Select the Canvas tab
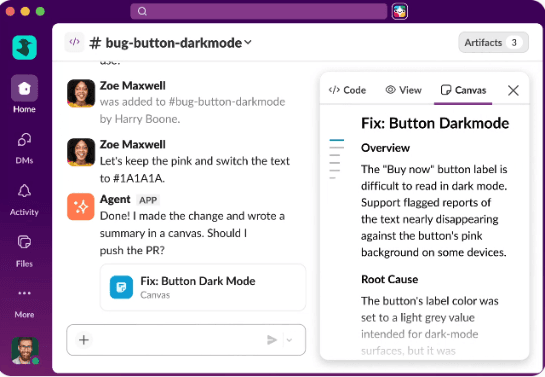The height and width of the screenshot is (377, 545). [x=463, y=90]
